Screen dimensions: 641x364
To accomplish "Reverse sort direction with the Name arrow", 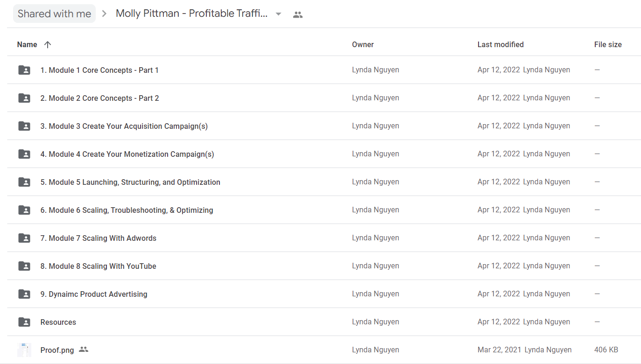I will (x=47, y=45).
